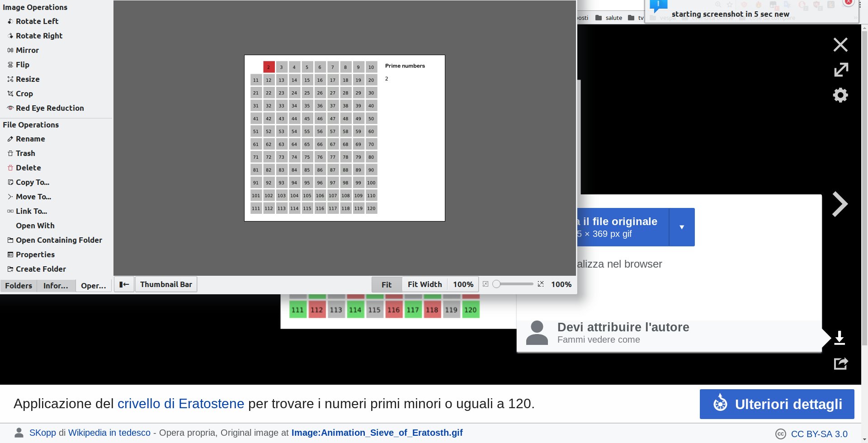Viewport: 868px width, 443px height.
Task: Open download size dropdown arrow
Action: point(682,227)
